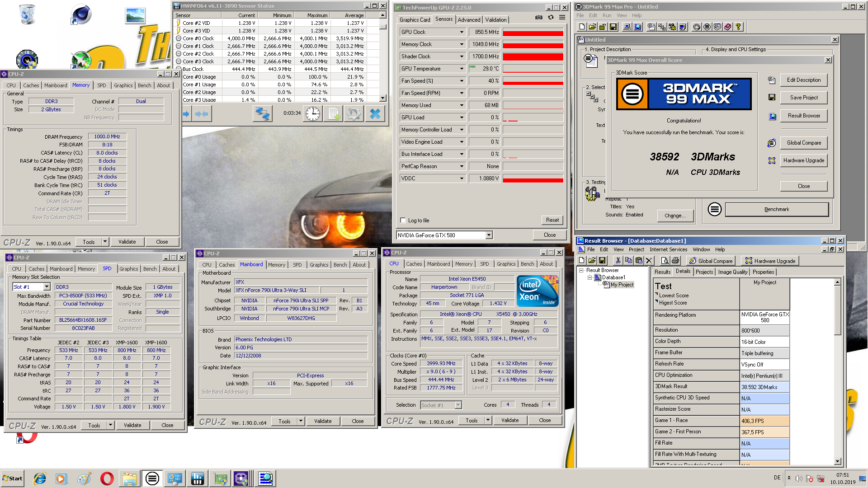Click the HWiNFO reset clock icon
The width and height of the screenshot is (868, 488).
point(312,114)
